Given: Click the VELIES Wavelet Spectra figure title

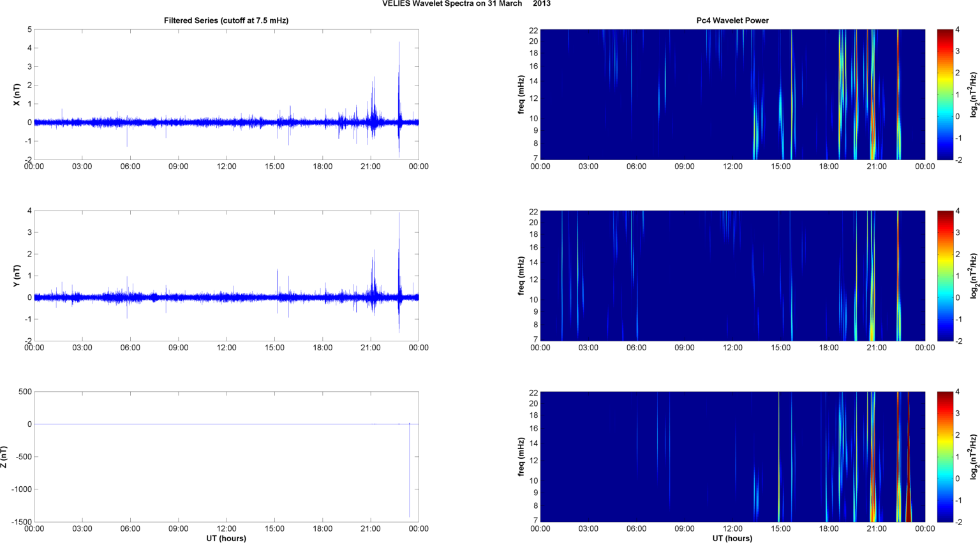Looking at the screenshot, I should (466, 4).
